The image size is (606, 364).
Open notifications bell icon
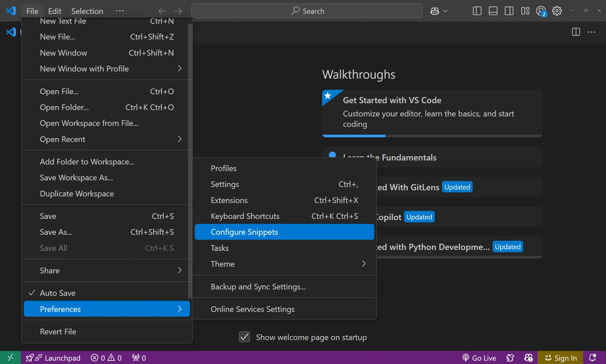pyautogui.click(x=593, y=358)
